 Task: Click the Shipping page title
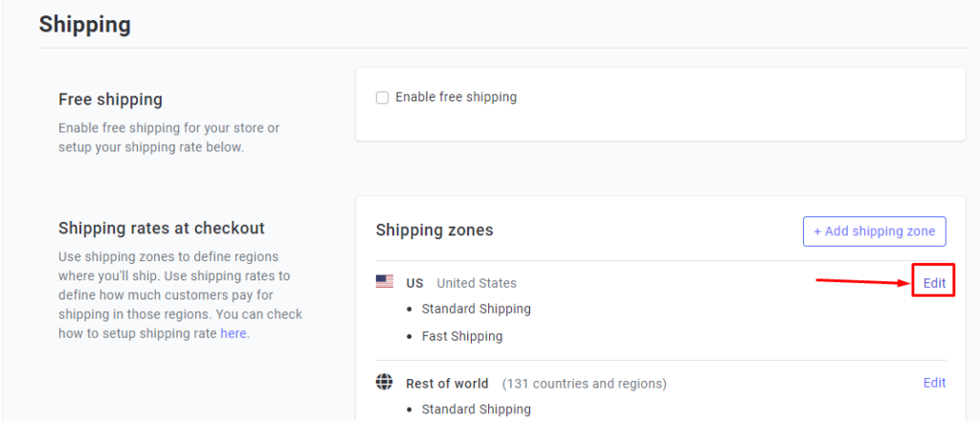click(85, 25)
